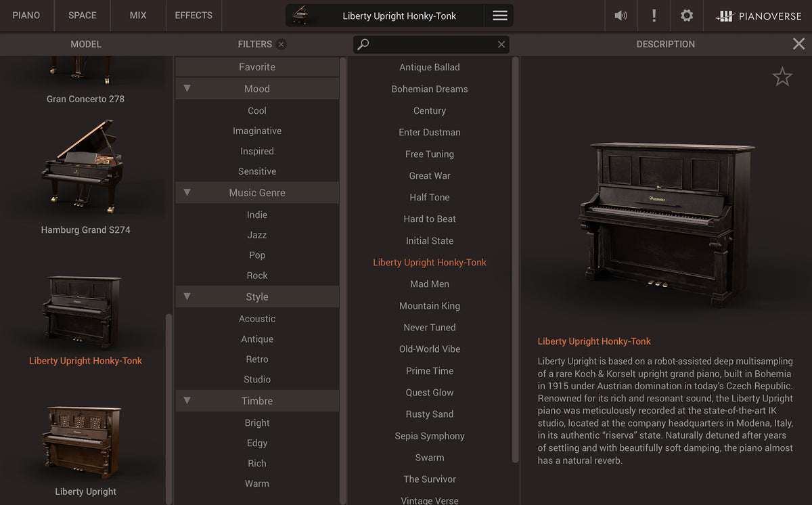
Task: Click the preset list scrollbar
Action: tap(516, 260)
